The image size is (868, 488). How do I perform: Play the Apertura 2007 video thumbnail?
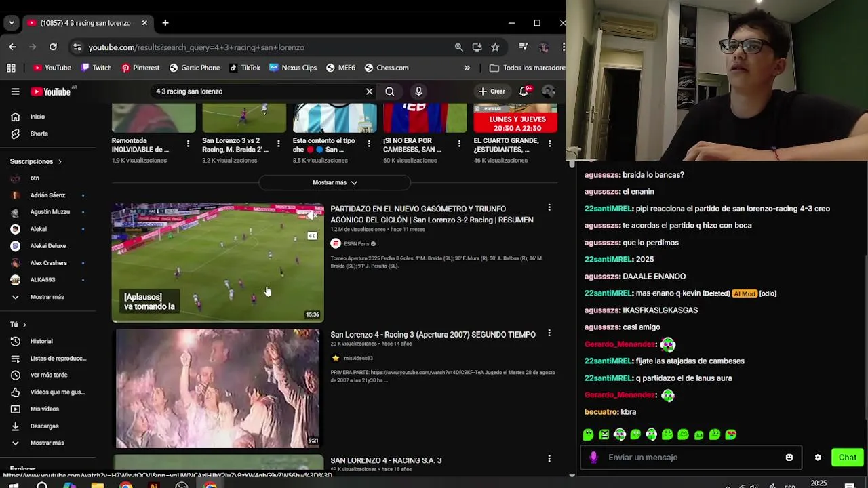[218, 388]
